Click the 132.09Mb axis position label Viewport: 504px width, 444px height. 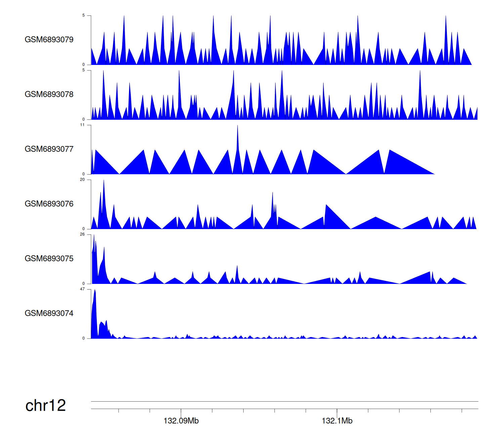pos(181,421)
